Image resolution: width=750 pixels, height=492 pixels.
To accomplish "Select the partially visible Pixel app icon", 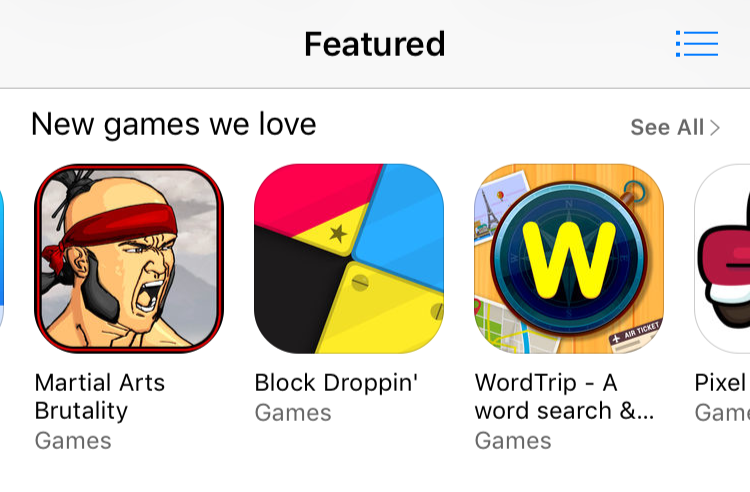I will click(722, 259).
